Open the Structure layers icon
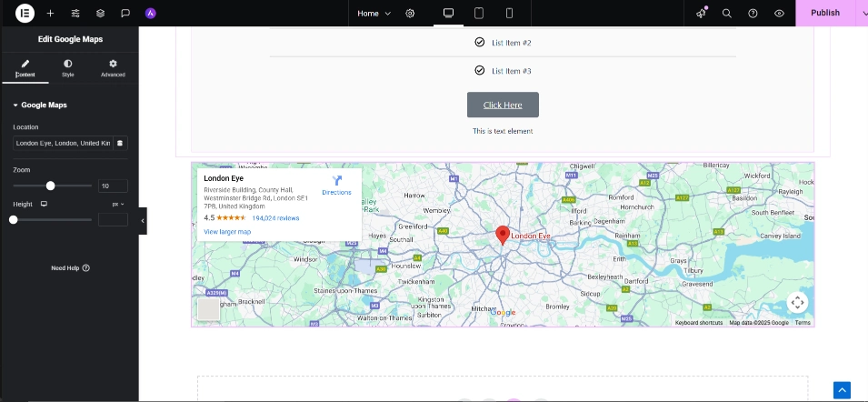This screenshot has width=868, height=402. (x=100, y=14)
